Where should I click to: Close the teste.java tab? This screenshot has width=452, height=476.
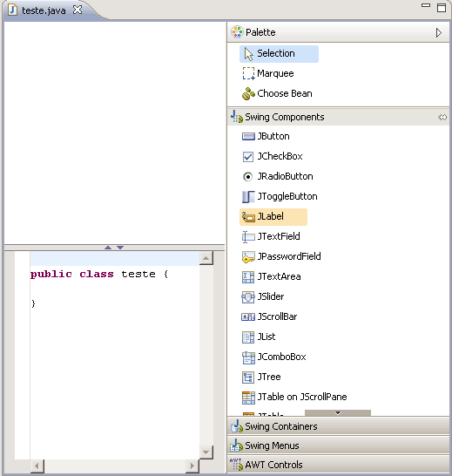point(78,10)
